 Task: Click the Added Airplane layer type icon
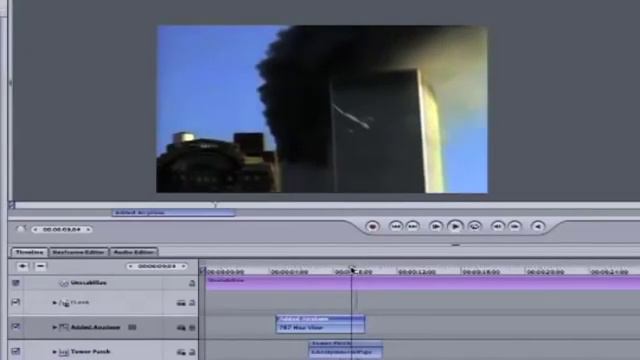tap(64, 327)
